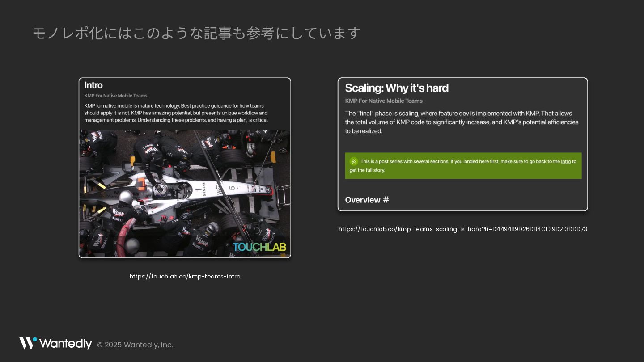This screenshot has height=362, width=644.
Task: Click the slide title モノレポ化にはこのような記事も参考にしています
Action: click(x=196, y=33)
